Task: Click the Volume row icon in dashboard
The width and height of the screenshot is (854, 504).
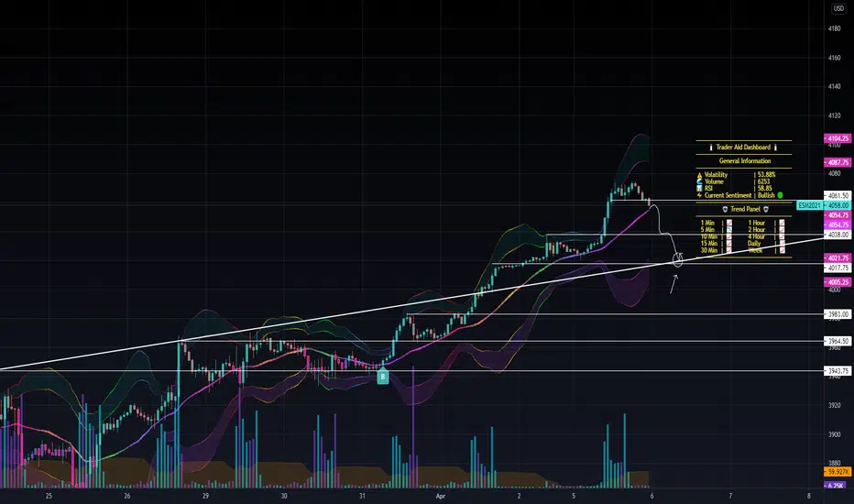Action: click(700, 182)
